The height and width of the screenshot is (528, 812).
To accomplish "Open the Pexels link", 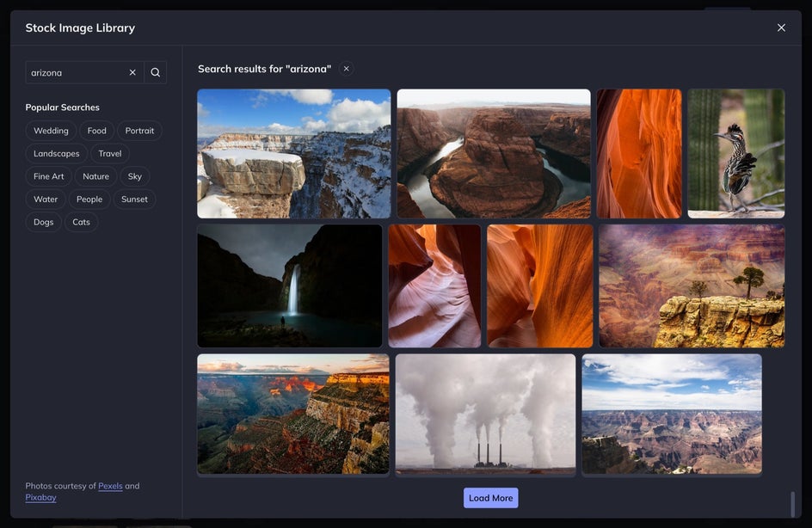I will (110, 486).
